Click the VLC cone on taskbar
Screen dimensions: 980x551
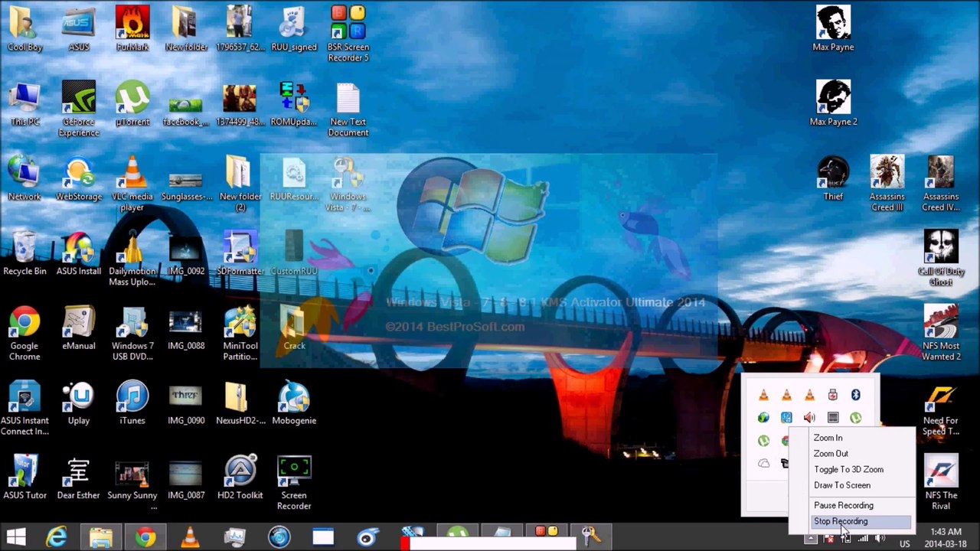(x=190, y=536)
